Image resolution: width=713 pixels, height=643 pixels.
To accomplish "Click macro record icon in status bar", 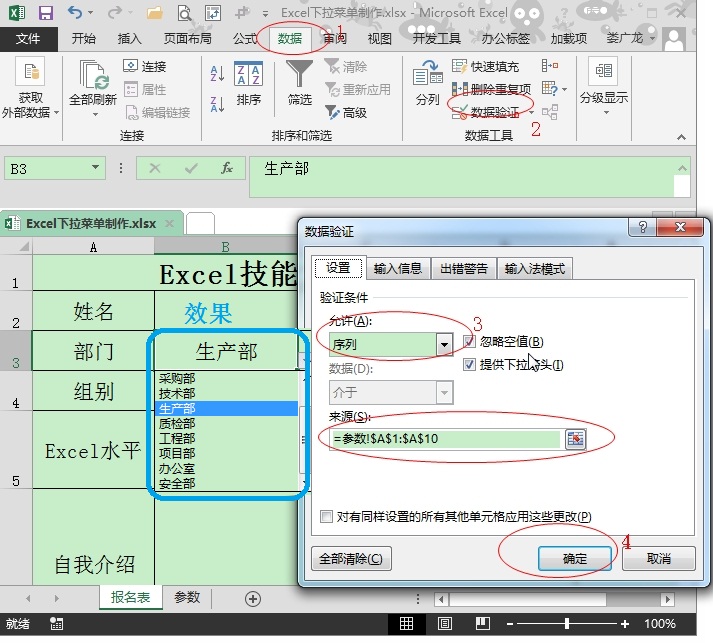I will click(56, 623).
